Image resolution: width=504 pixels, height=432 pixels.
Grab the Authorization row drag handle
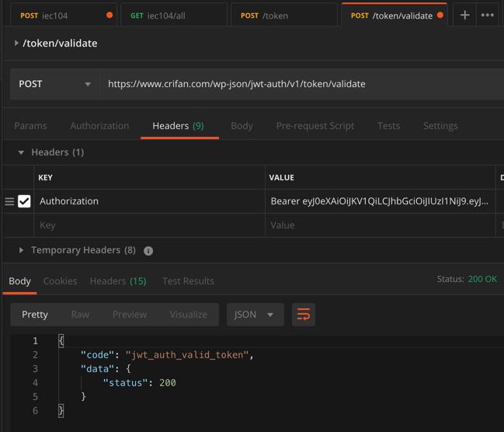point(9,201)
